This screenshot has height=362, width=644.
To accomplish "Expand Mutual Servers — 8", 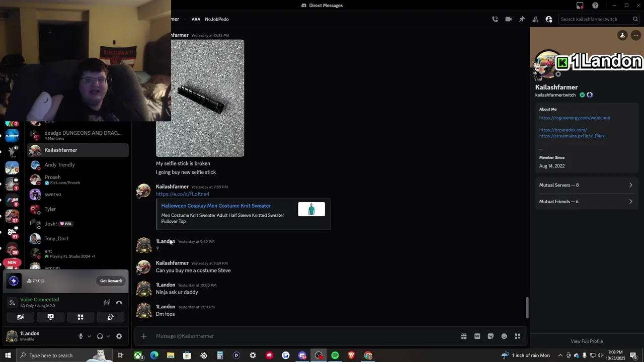I will pos(586,185).
